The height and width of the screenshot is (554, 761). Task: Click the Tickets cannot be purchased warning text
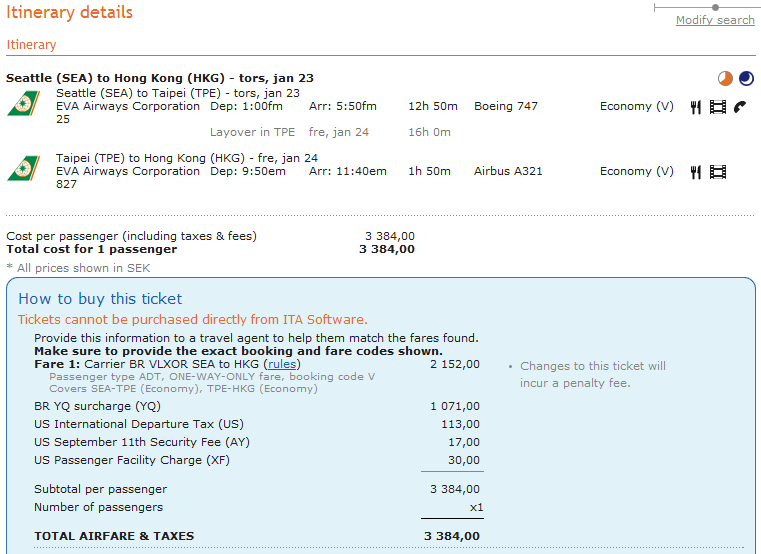pos(193,319)
